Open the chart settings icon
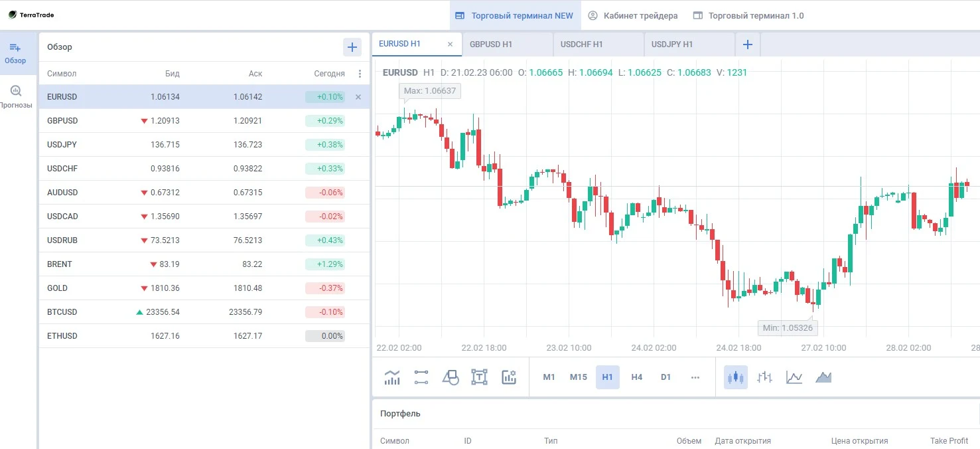This screenshot has width=980, height=449. pos(509,377)
